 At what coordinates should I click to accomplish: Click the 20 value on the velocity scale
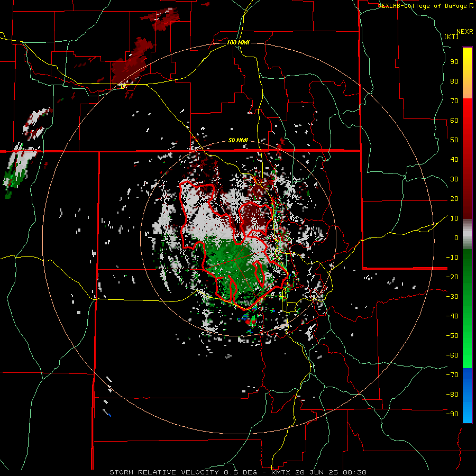coord(454,198)
